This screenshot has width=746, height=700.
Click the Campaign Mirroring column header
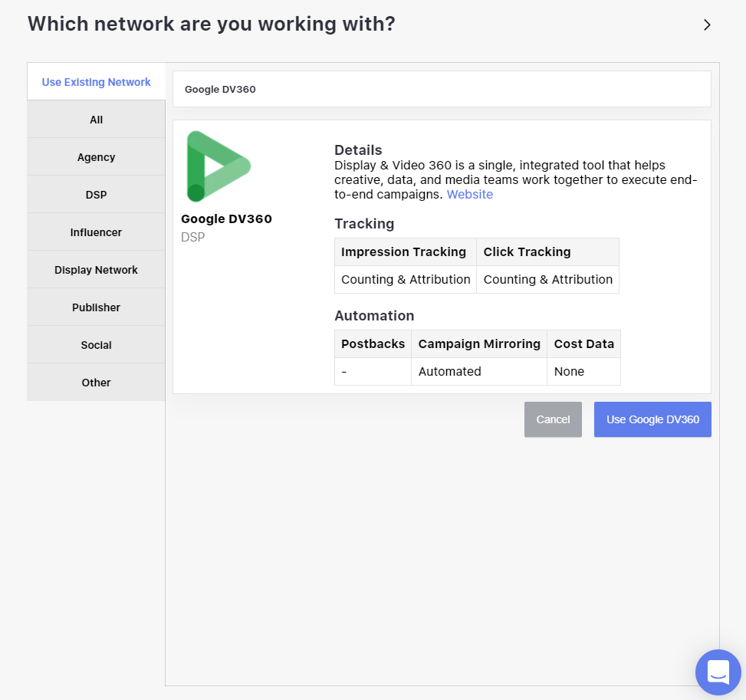[479, 343]
